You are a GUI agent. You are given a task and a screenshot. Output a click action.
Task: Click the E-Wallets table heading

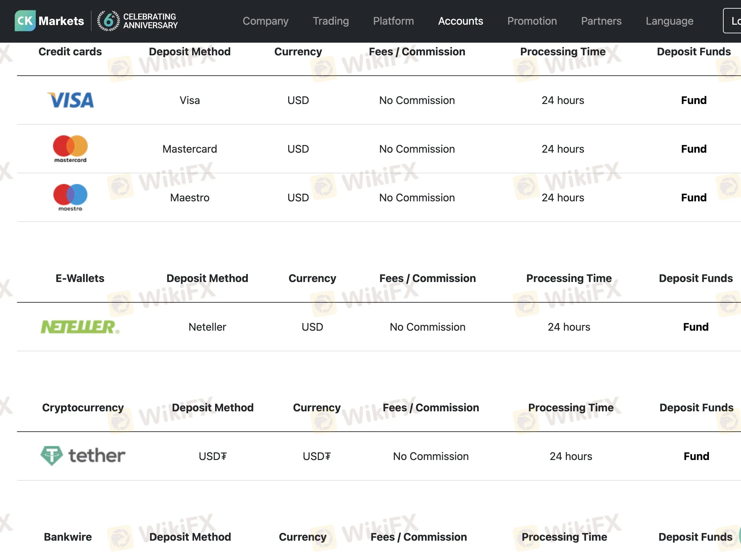(80, 278)
